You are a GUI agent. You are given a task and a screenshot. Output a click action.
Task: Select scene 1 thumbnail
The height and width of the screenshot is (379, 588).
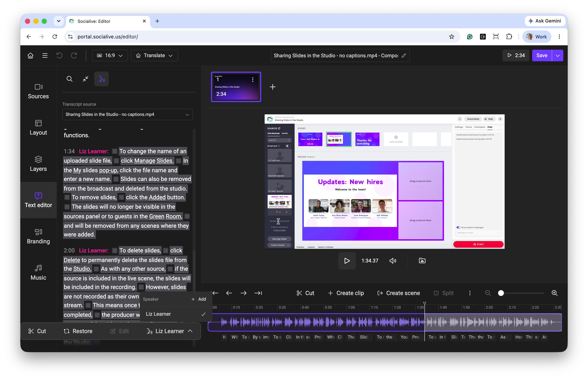[236, 87]
